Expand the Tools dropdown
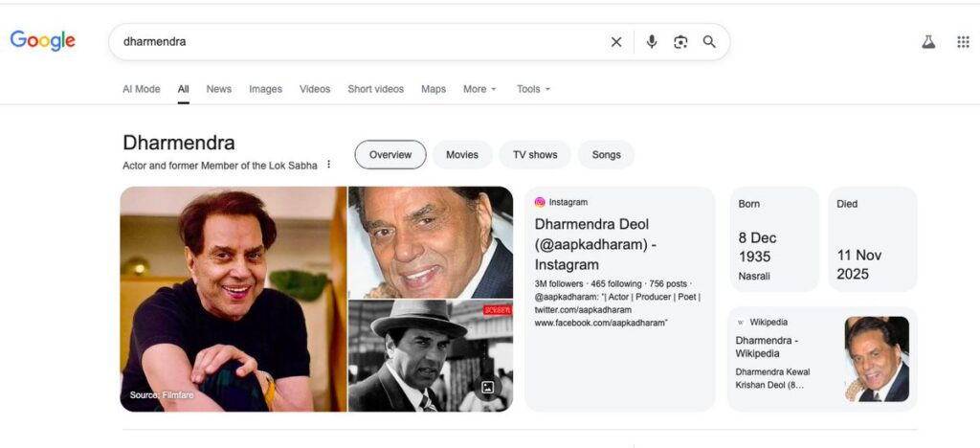Image resolution: width=980 pixels, height=448 pixels. (533, 89)
